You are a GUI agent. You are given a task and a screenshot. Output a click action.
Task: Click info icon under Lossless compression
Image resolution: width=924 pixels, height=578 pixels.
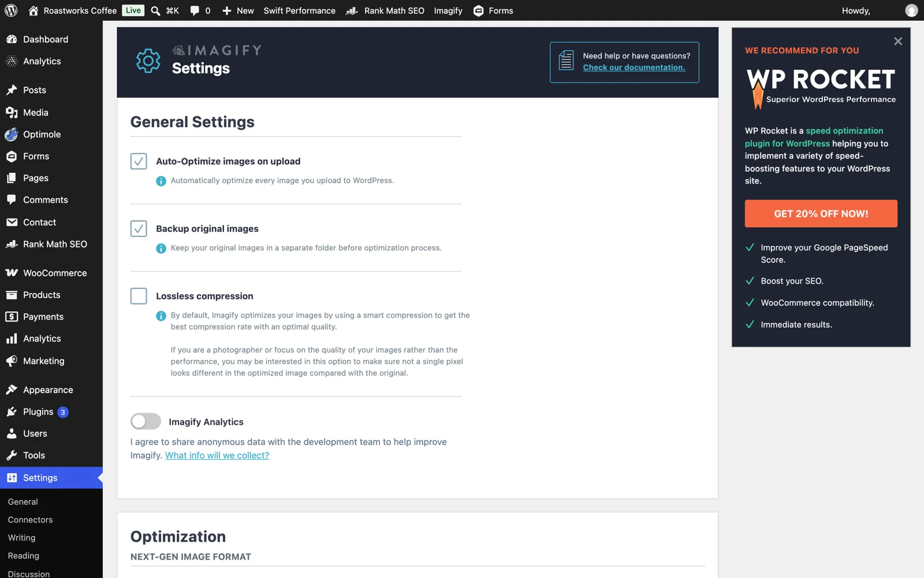coord(161,316)
